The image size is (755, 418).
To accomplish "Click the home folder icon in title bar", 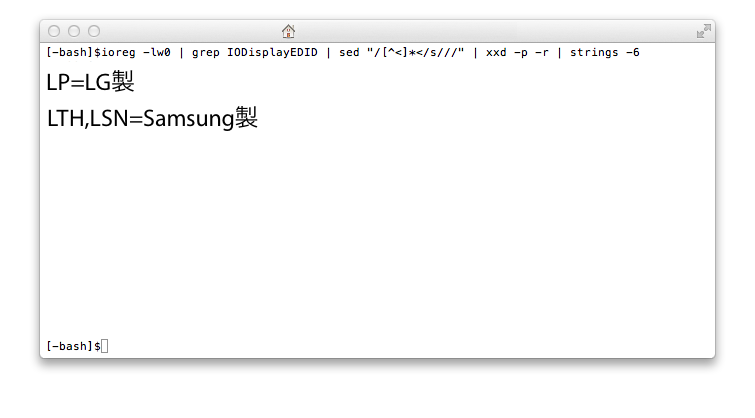I will (x=288, y=31).
